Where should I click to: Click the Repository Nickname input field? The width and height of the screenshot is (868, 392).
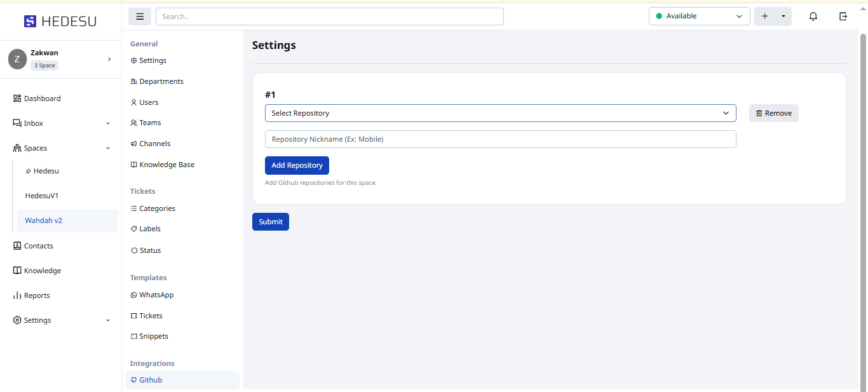(x=499, y=139)
